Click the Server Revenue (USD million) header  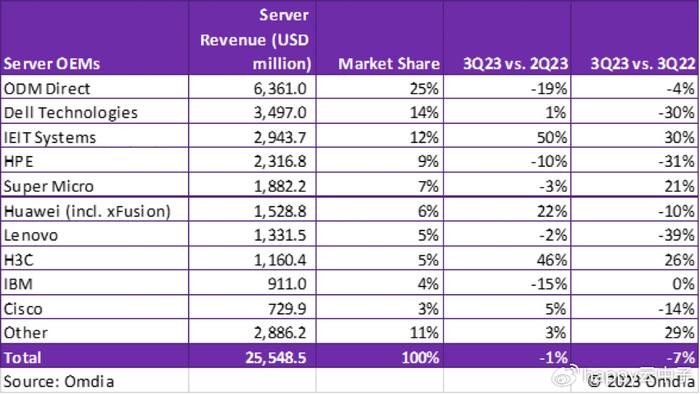pyautogui.click(x=252, y=37)
